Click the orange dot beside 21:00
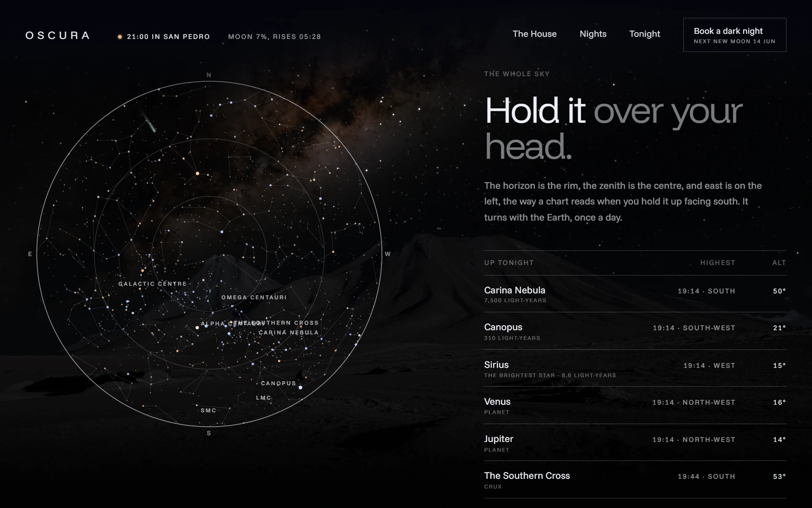 (120, 37)
